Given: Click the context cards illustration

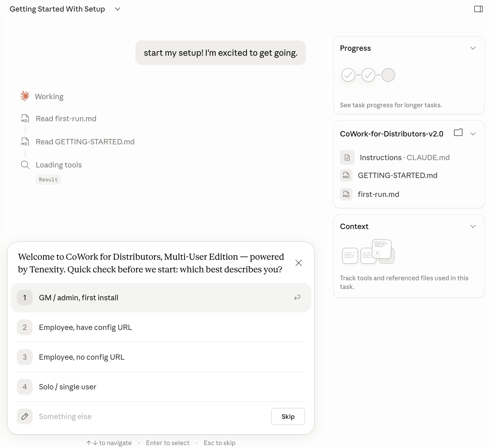Looking at the screenshot, I should pos(368,251).
